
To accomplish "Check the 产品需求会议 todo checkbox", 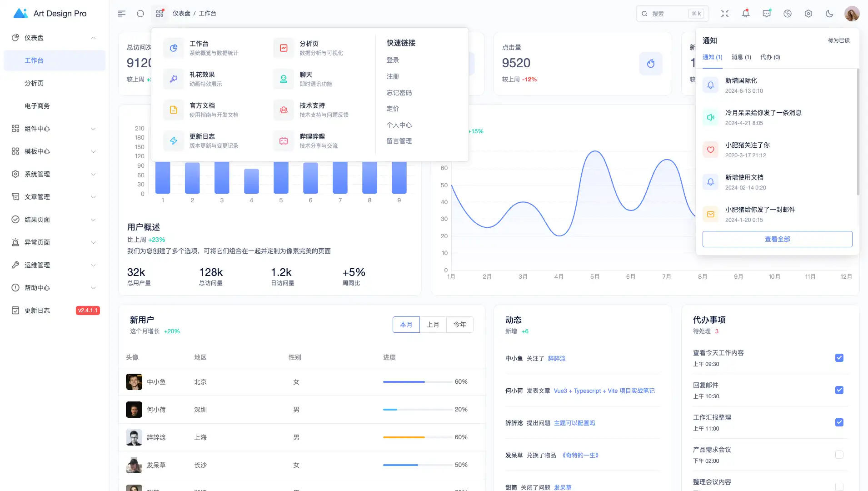I will coord(839,455).
